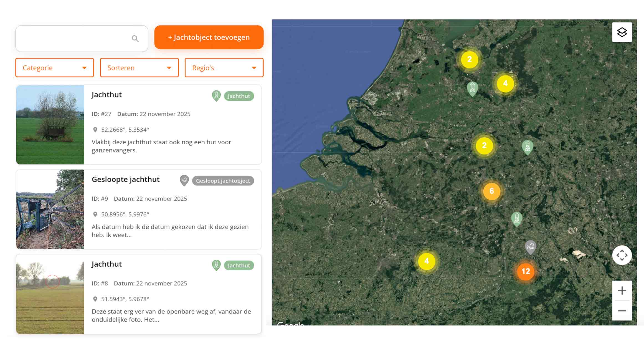Open the orange cluster marker labeled 6
The image size is (644, 341).
tap(491, 191)
